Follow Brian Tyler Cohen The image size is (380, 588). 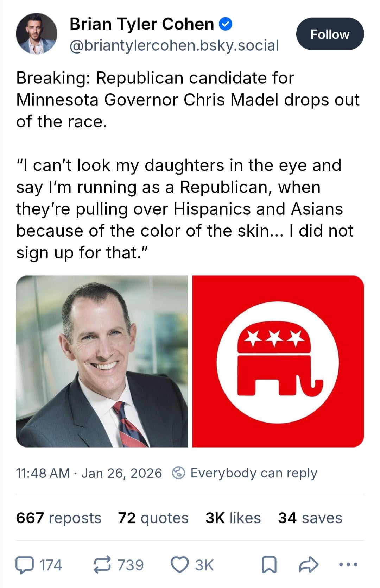tap(330, 34)
